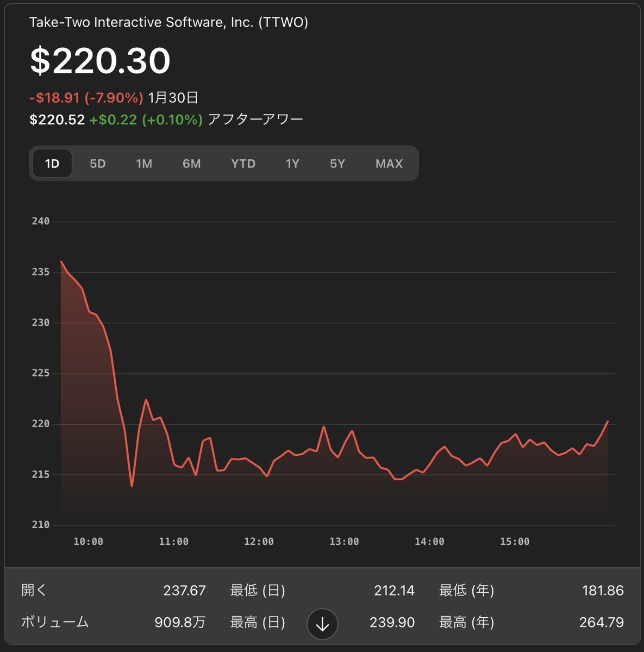Show the 1Y chart range
This screenshot has width=644, height=652.
(x=292, y=164)
